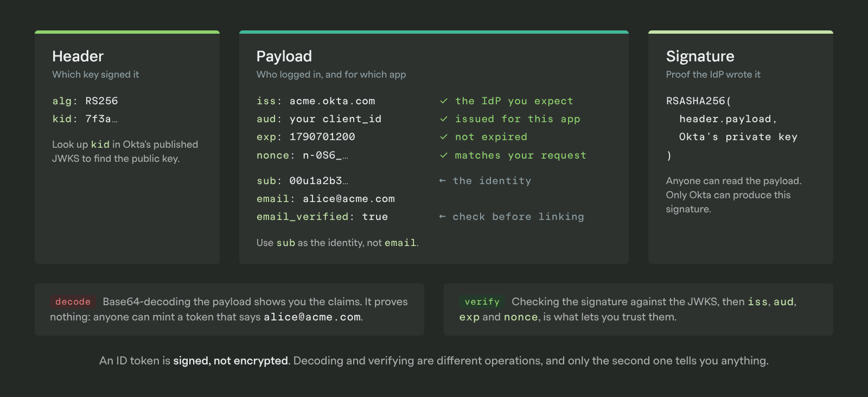Select the "Signature" card title
Viewport: 868px width, 397px height.
click(x=700, y=56)
